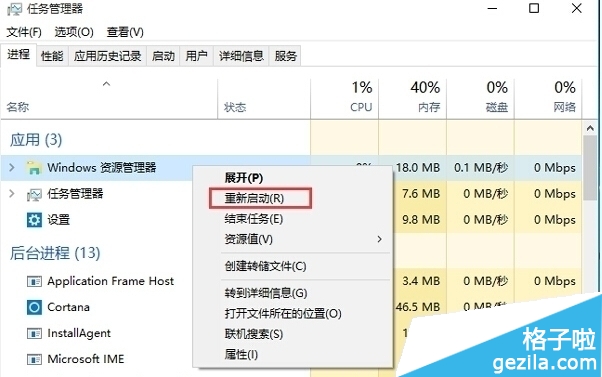Click the Task Manager title bar icon
This screenshot has width=602, height=377.
point(14,9)
